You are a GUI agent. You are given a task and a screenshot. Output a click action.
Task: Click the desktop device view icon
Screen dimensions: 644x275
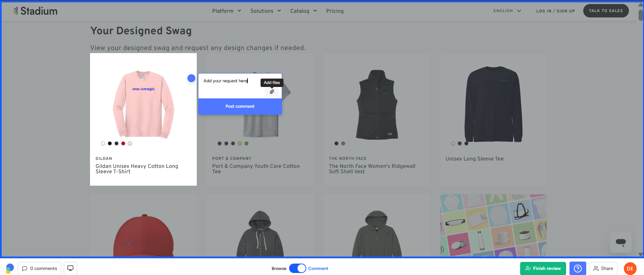click(71, 268)
